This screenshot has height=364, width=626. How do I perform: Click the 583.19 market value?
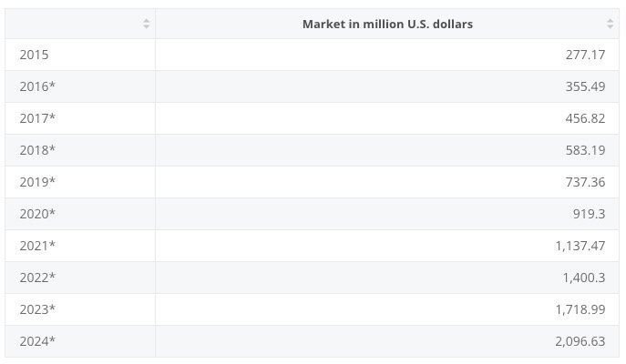point(585,150)
